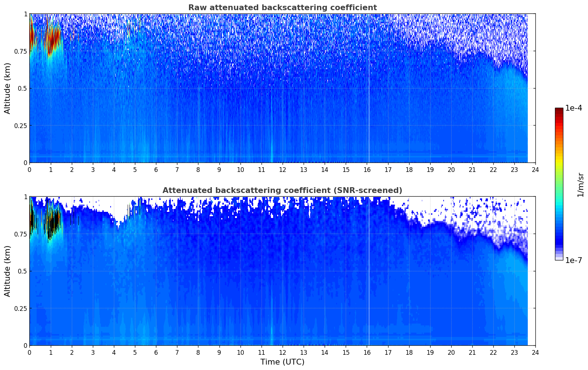Screen dimensions: 588x370
Task: Select the top plot's 'Altitude (km)' axis label
Action: tap(8, 88)
